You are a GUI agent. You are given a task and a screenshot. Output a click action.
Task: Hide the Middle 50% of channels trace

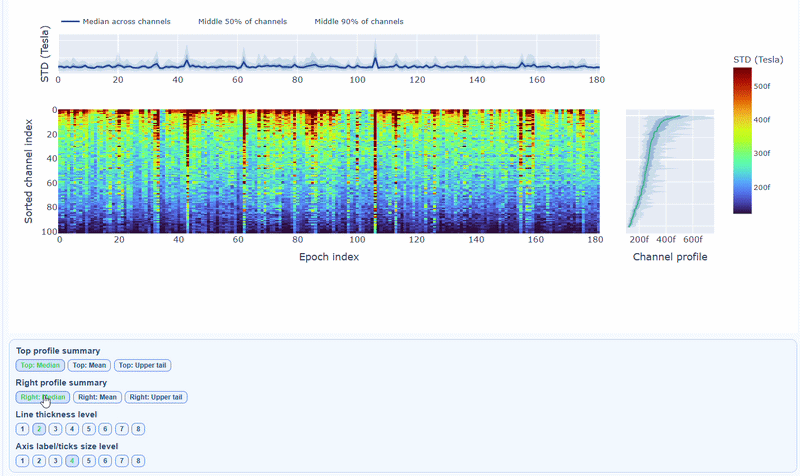(x=242, y=21)
